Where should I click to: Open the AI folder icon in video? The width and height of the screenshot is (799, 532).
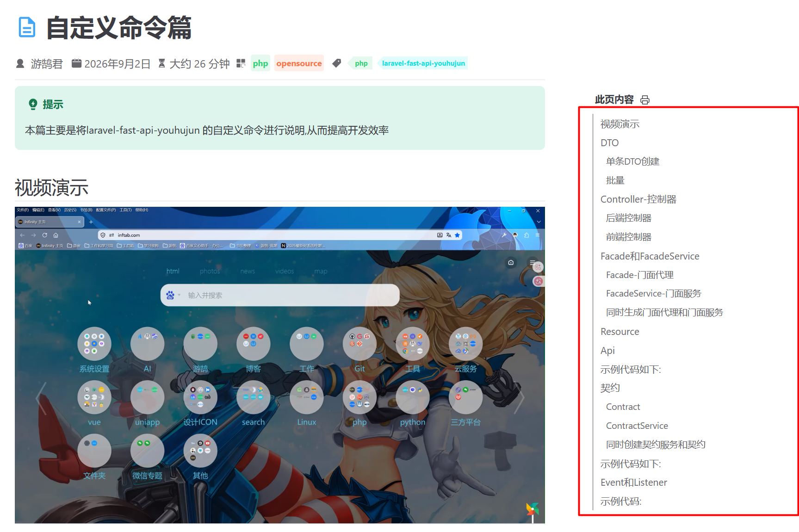[147, 344]
